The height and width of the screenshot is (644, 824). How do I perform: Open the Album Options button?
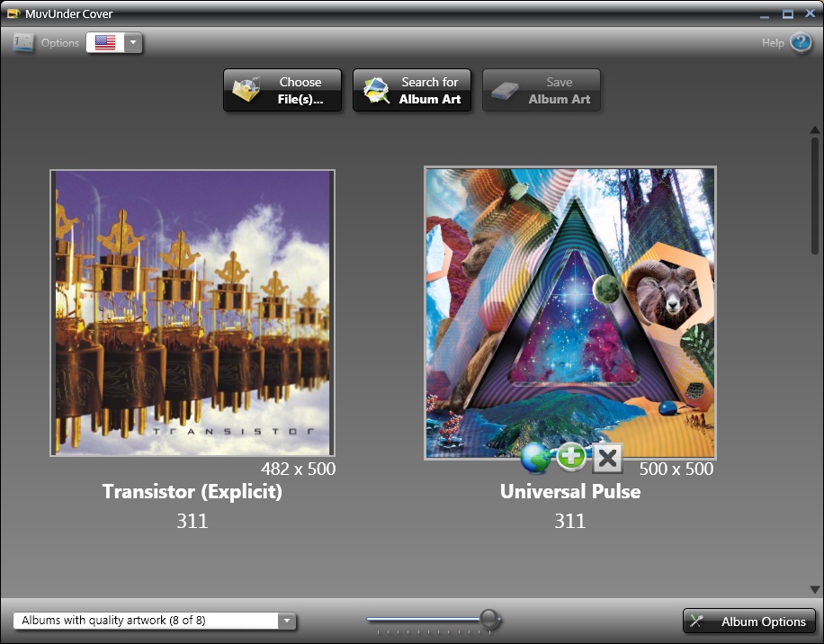click(749, 622)
